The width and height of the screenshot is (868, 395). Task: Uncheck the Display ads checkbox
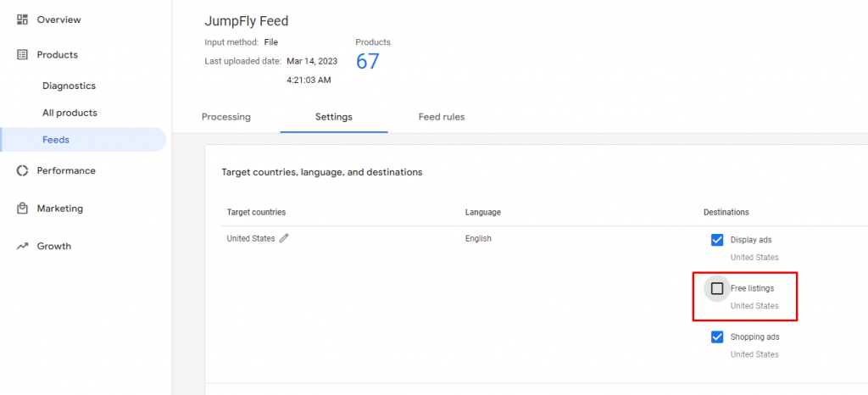click(717, 240)
